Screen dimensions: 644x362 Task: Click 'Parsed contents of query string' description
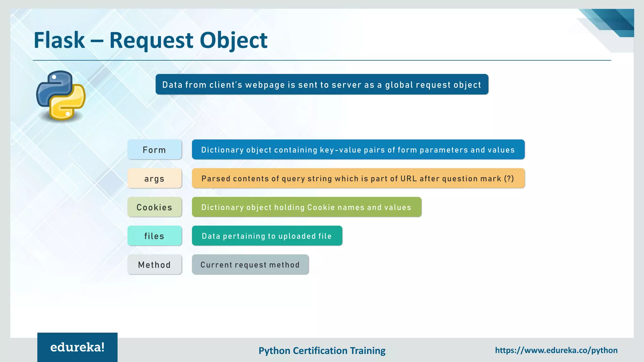pyautogui.click(x=358, y=178)
